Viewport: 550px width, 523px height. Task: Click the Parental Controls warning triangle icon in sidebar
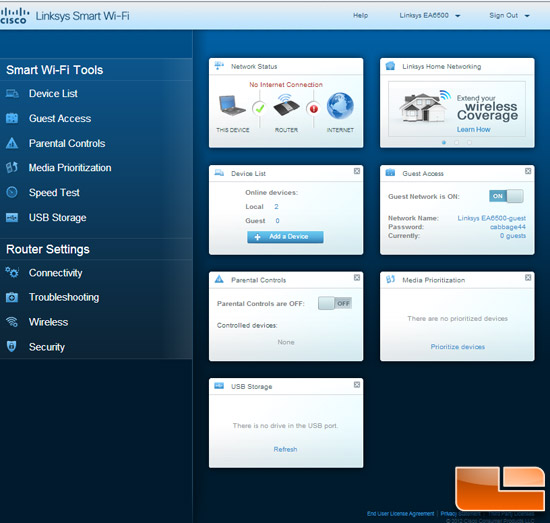pyautogui.click(x=12, y=143)
